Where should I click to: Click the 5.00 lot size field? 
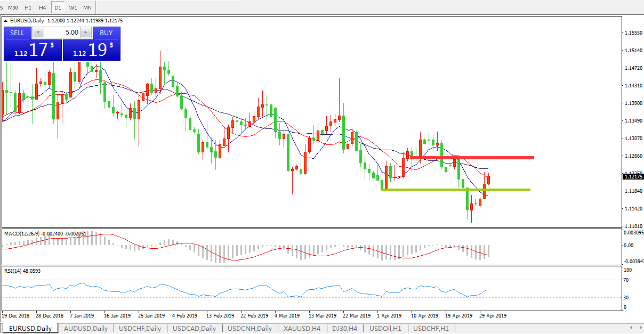(x=62, y=32)
